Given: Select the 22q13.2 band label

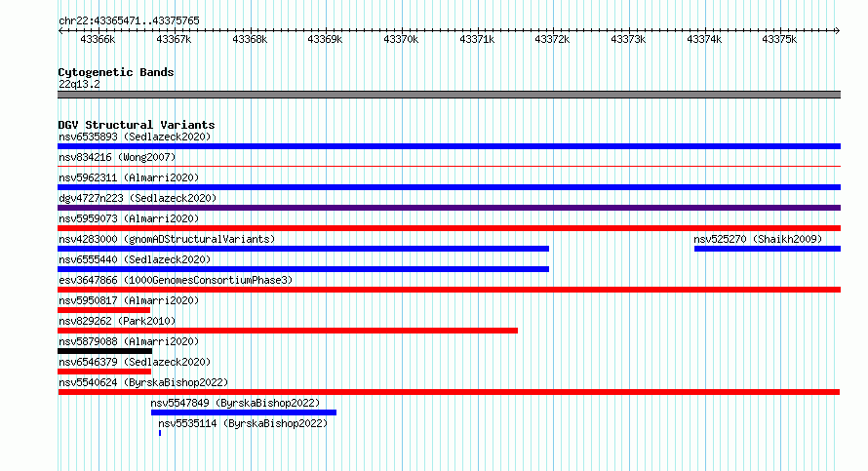Looking at the screenshot, I should (79, 84).
